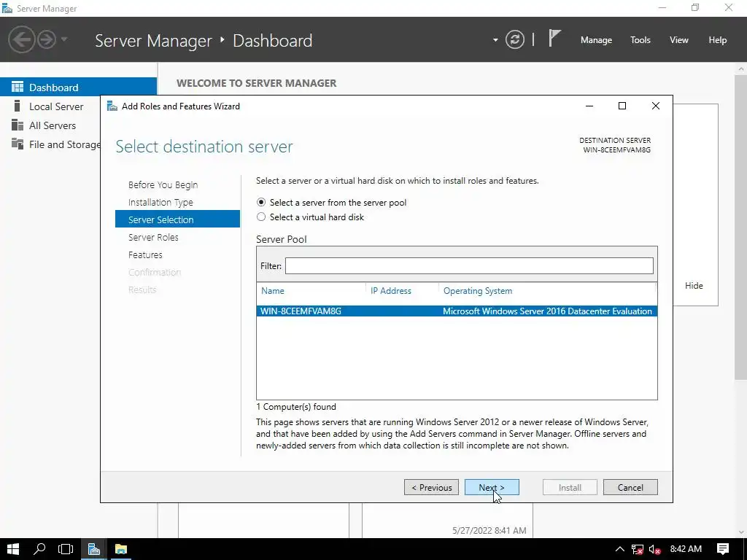
Task: Choose 'Select a server from the server pool'
Action: point(261,203)
